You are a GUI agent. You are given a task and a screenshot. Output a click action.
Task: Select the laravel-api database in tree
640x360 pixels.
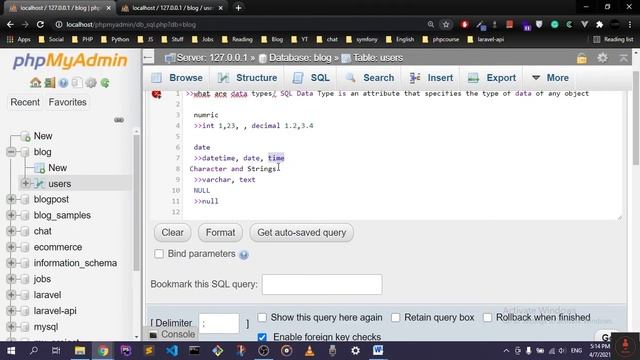click(55, 311)
